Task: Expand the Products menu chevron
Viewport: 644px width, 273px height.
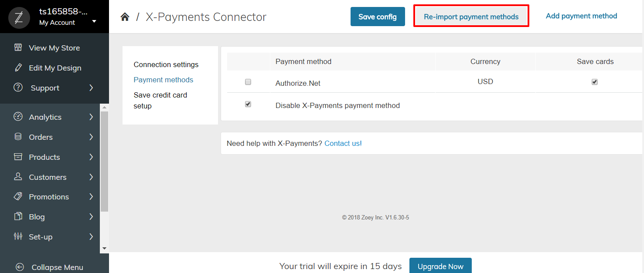Action: coord(91,157)
